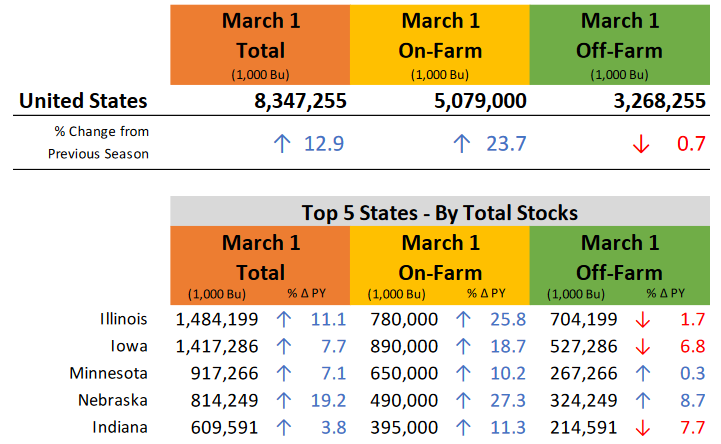Click the red Iowa off-farm change 6.8
This screenshot has width=721, height=444.
693,347
